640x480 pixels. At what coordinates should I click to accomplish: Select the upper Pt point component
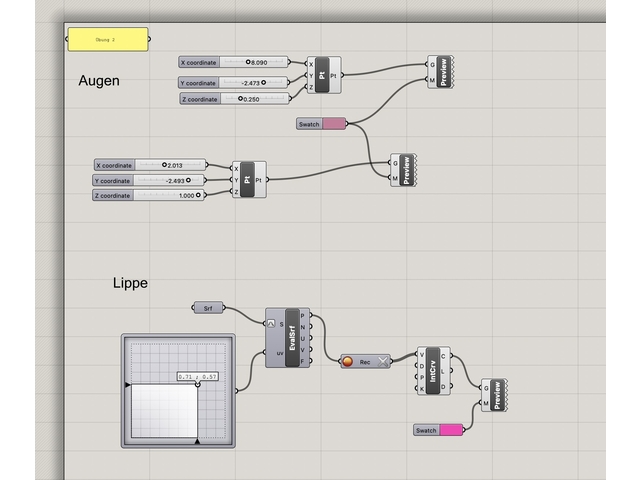pyautogui.click(x=321, y=76)
